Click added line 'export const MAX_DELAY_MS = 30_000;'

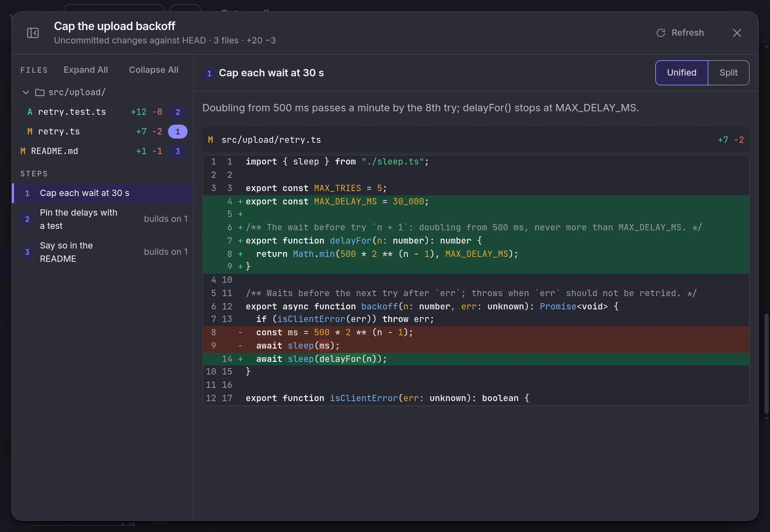(x=476, y=202)
